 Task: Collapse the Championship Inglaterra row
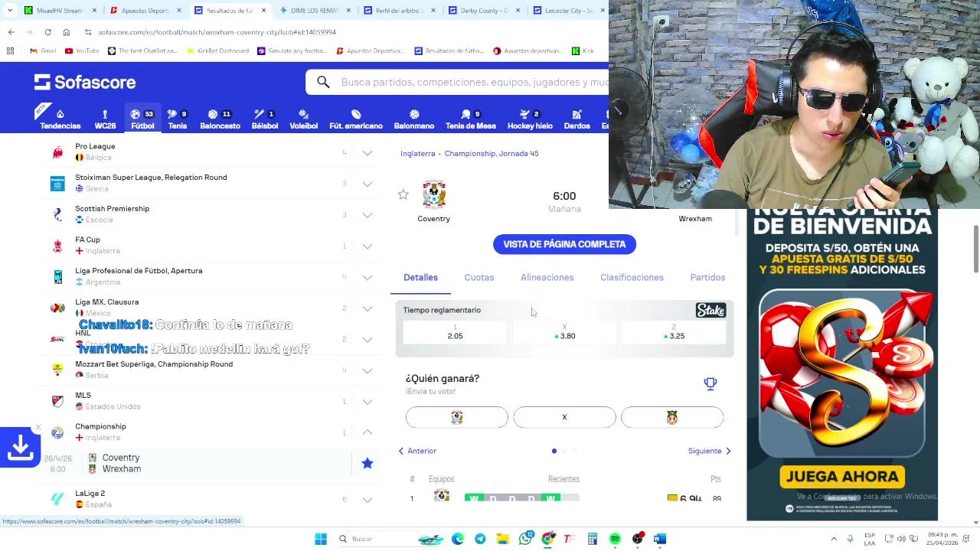pyautogui.click(x=367, y=432)
